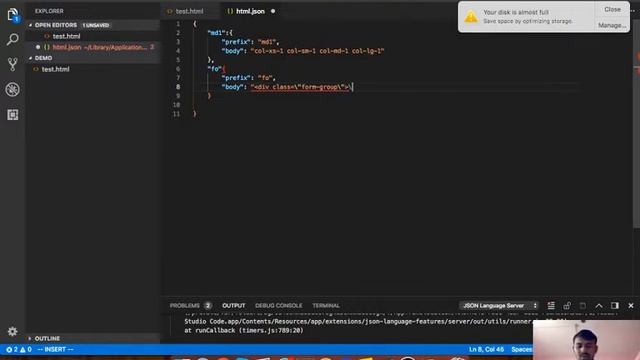Expand the Outline section
Image resolution: width=640 pixels, height=360 pixels.
47,339
